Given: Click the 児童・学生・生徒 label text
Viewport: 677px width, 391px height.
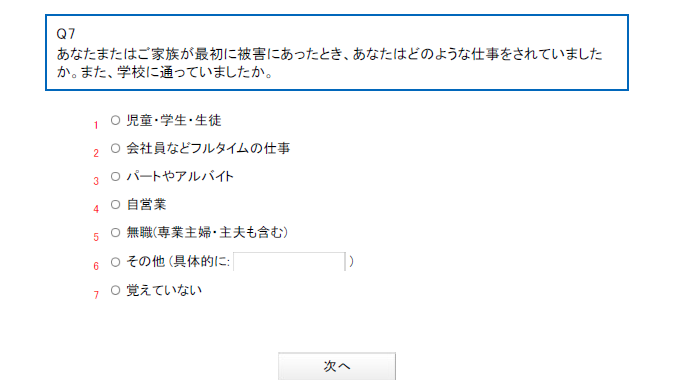Looking at the screenshot, I should click(174, 120).
